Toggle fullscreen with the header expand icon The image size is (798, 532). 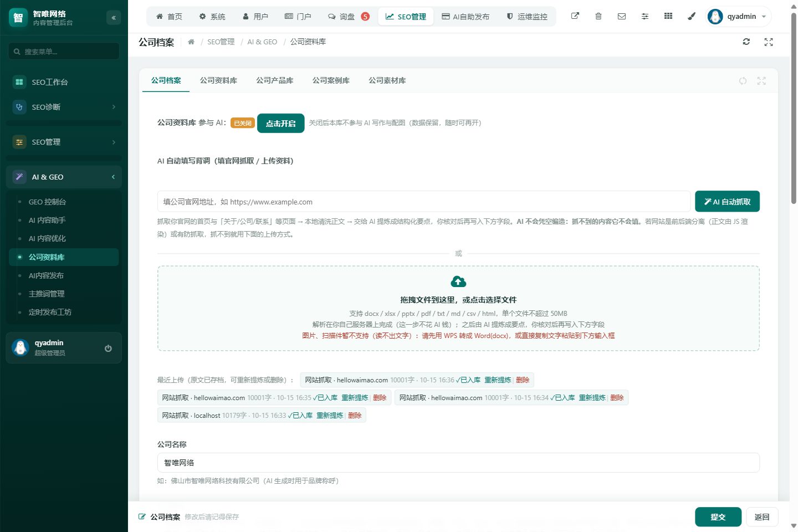[769, 42]
